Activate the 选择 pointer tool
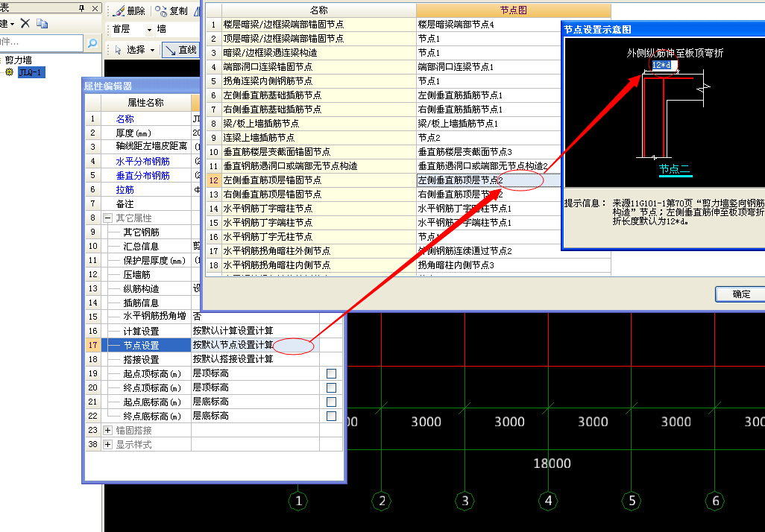The height and width of the screenshot is (532, 765). pos(130,50)
